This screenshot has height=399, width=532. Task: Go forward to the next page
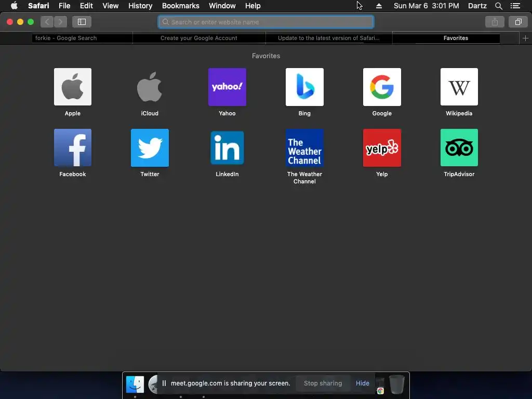coord(60,22)
